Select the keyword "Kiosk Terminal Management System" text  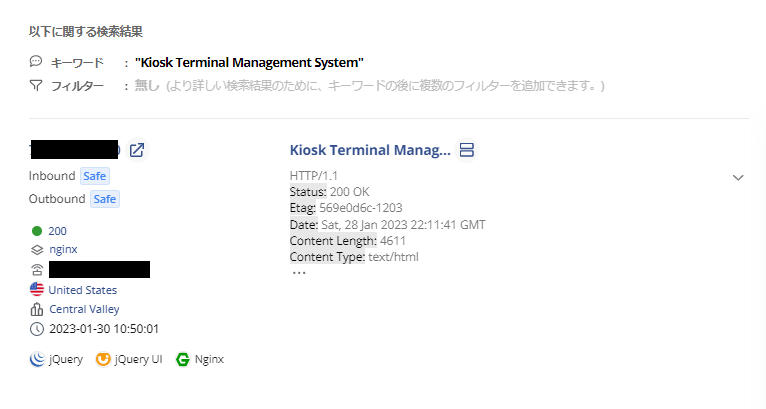[249, 63]
